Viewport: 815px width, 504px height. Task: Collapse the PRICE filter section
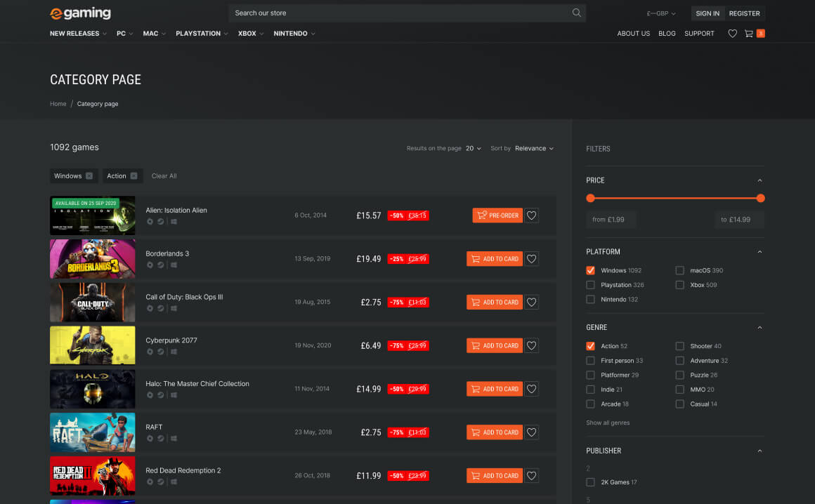coord(759,180)
